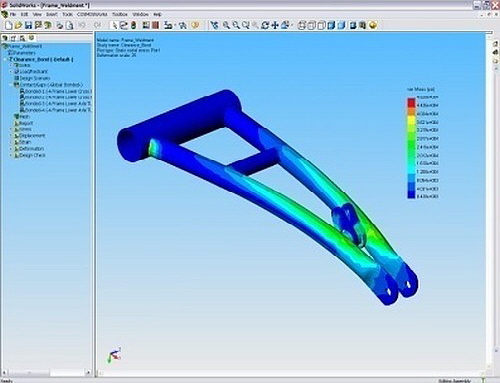This screenshot has width=500, height=383.
Task: Click the horizontal scrollbar under the tree panel
Action: pyautogui.click(x=46, y=372)
